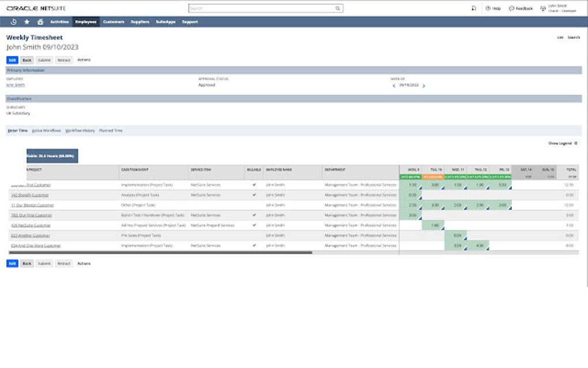Open the shortcuts star icon
This screenshot has height=368, width=588.
tap(27, 21)
